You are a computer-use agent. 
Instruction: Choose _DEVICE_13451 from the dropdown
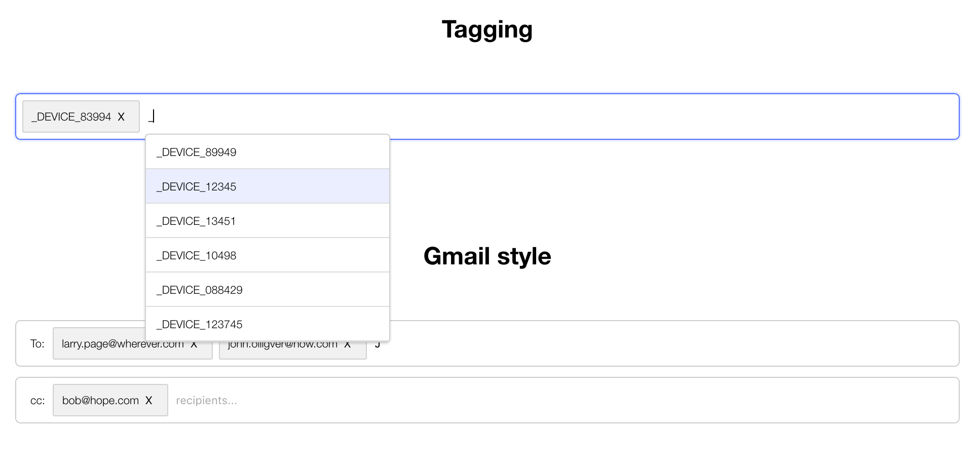196,220
